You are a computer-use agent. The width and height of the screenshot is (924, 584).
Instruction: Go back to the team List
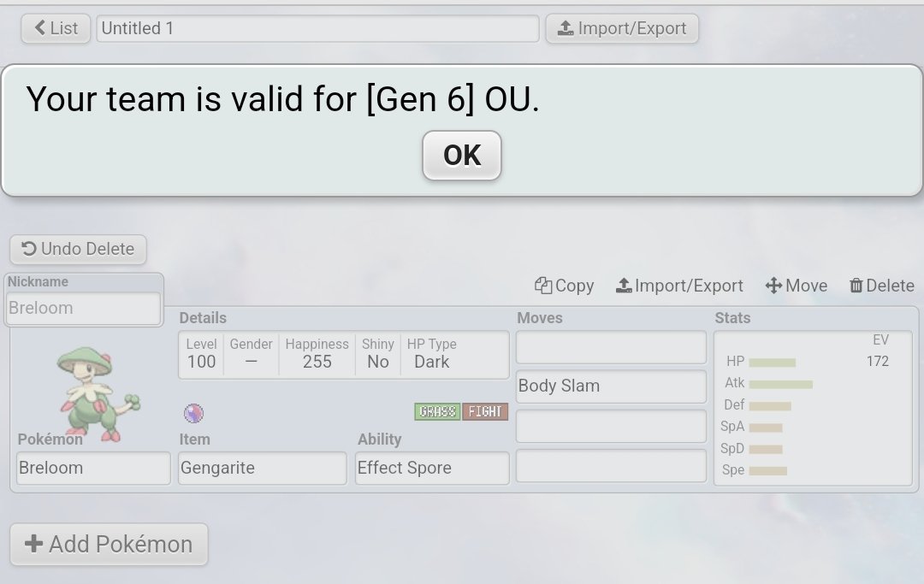pos(56,28)
